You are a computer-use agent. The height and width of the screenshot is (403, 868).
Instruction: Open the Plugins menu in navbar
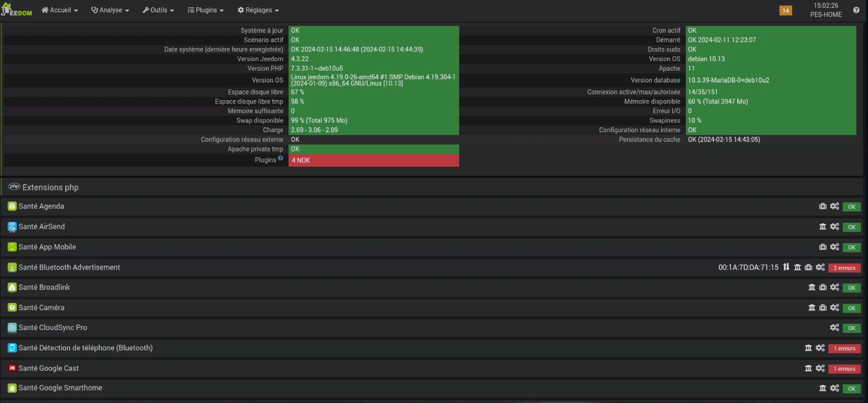pyautogui.click(x=205, y=10)
